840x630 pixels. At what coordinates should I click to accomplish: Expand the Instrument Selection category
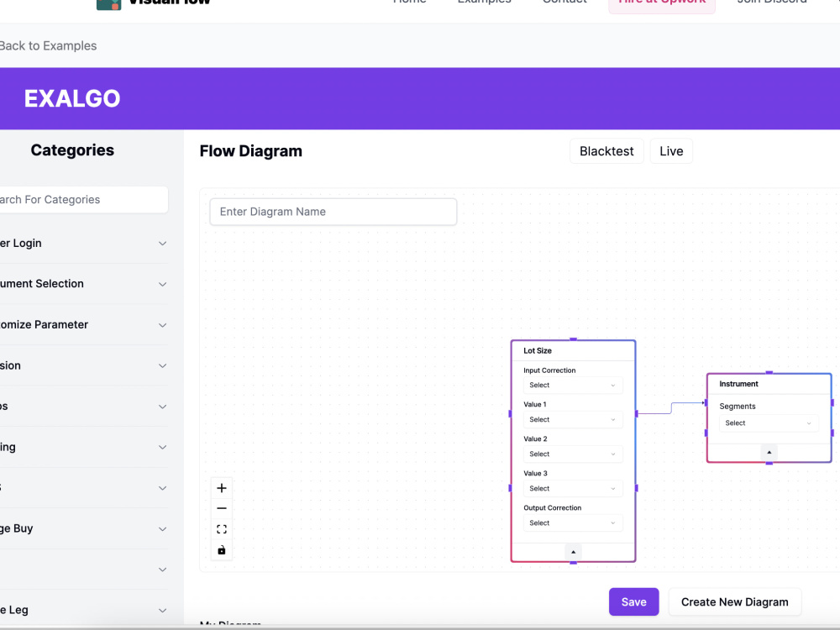point(83,284)
